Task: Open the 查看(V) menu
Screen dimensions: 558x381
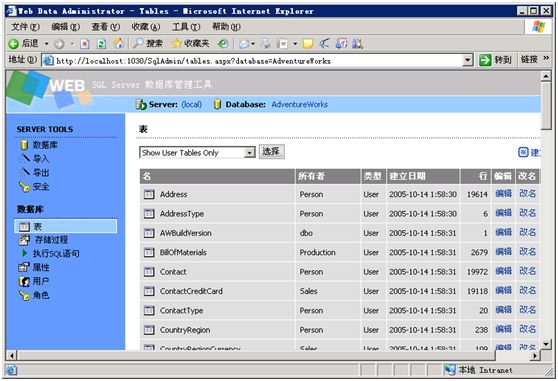Action: 106,27
